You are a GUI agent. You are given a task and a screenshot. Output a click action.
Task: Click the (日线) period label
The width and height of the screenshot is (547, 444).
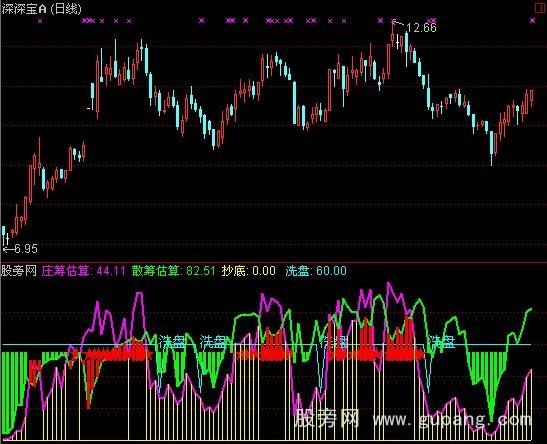pos(66,9)
